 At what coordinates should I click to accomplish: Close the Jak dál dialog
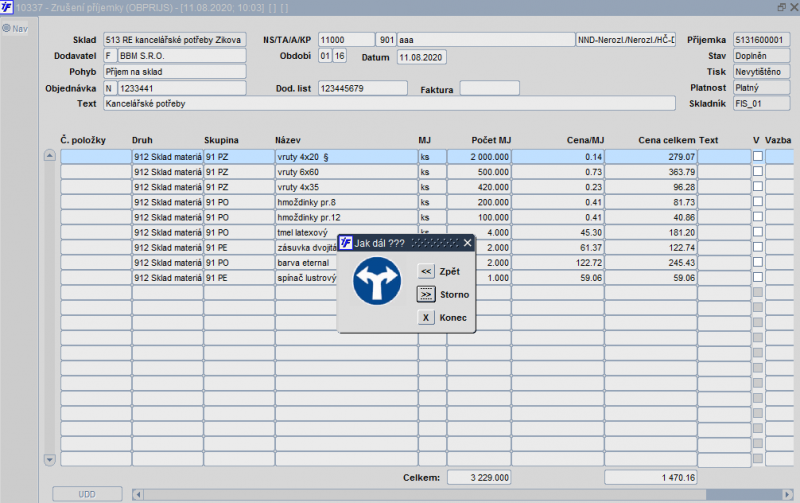(x=467, y=243)
